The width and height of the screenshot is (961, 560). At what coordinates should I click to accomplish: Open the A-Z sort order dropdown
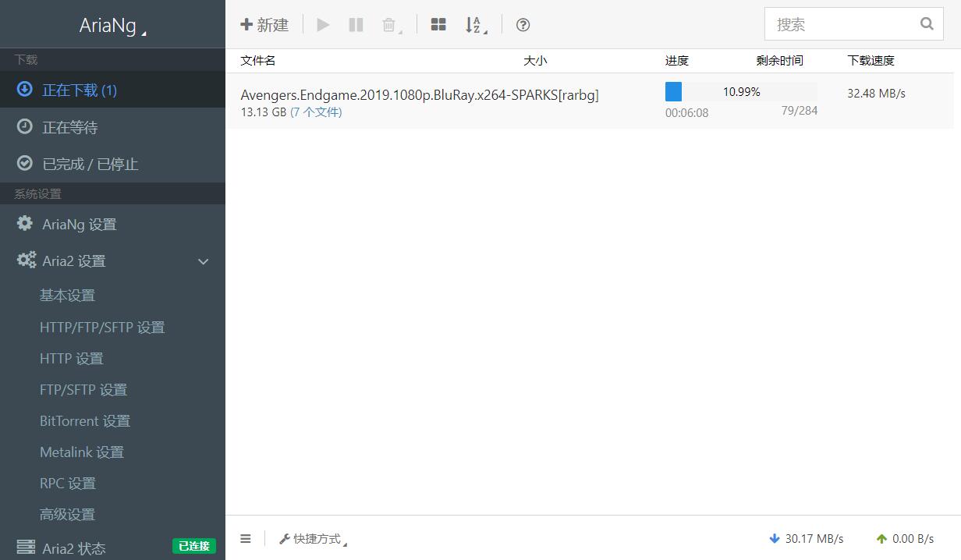[x=476, y=25]
